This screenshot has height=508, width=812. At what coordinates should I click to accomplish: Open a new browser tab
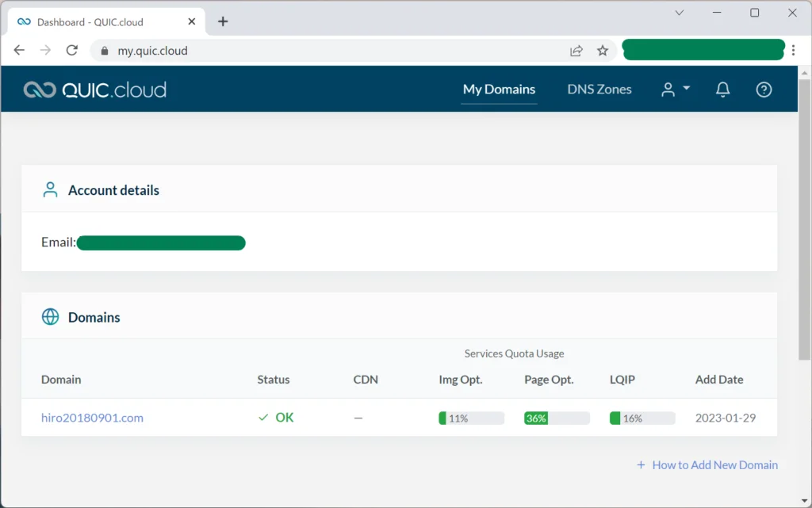coord(223,21)
